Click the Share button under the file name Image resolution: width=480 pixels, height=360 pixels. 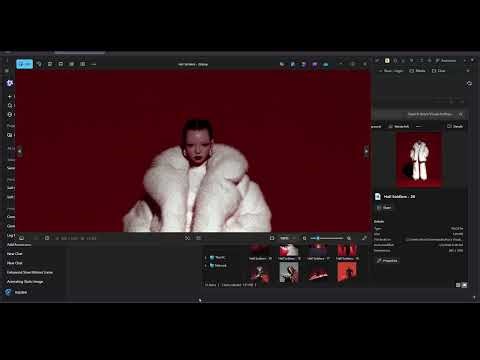pyautogui.click(x=384, y=207)
